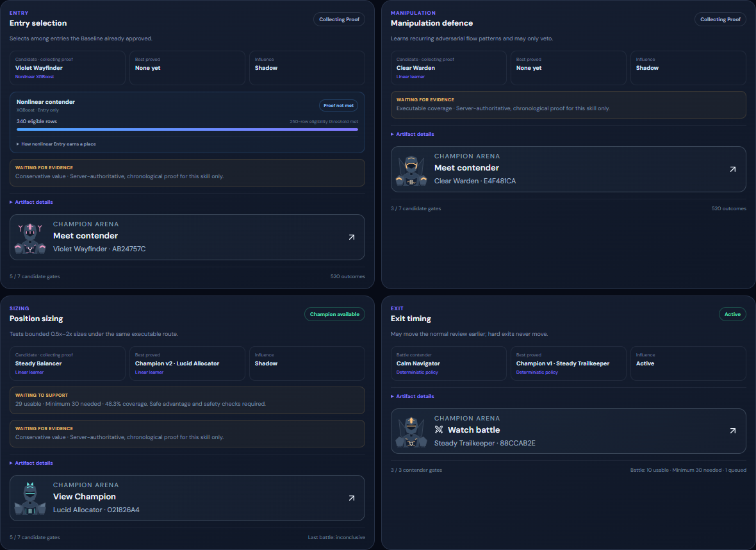Click the Steady Trailkeeper robot avatar
Image resolution: width=756 pixels, height=550 pixels.
coord(411,432)
